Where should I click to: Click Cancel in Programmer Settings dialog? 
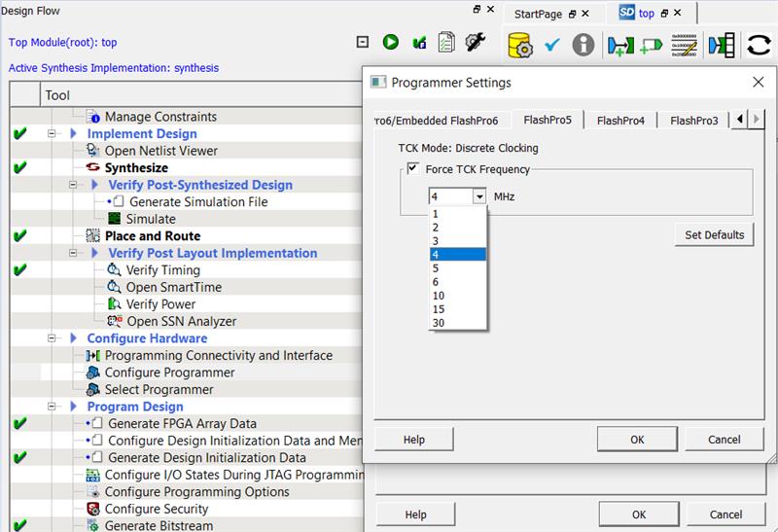coord(724,440)
